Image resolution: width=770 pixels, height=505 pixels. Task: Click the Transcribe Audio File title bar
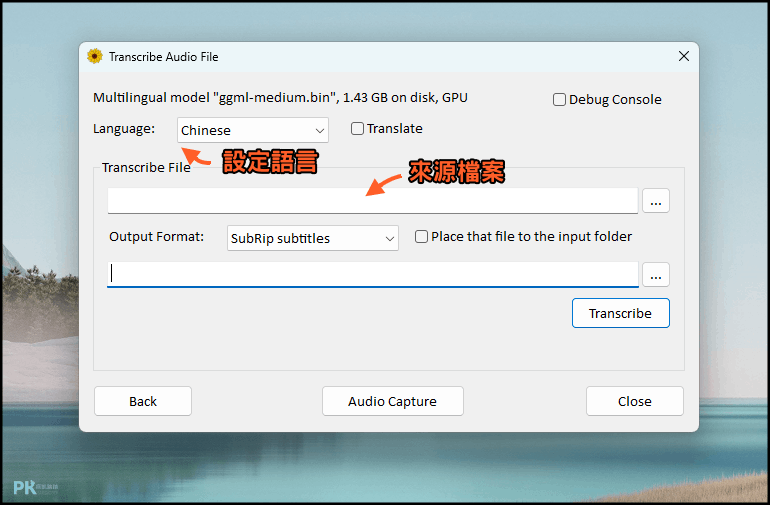coord(388,57)
